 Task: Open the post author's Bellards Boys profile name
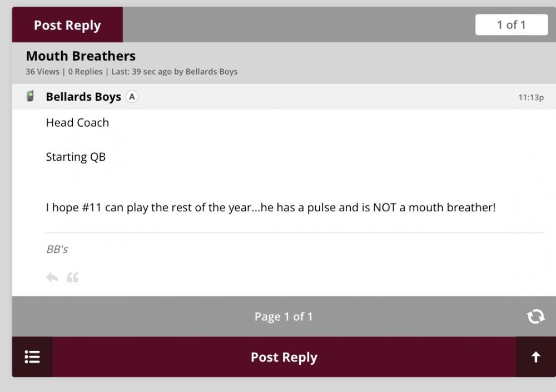(x=83, y=97)
